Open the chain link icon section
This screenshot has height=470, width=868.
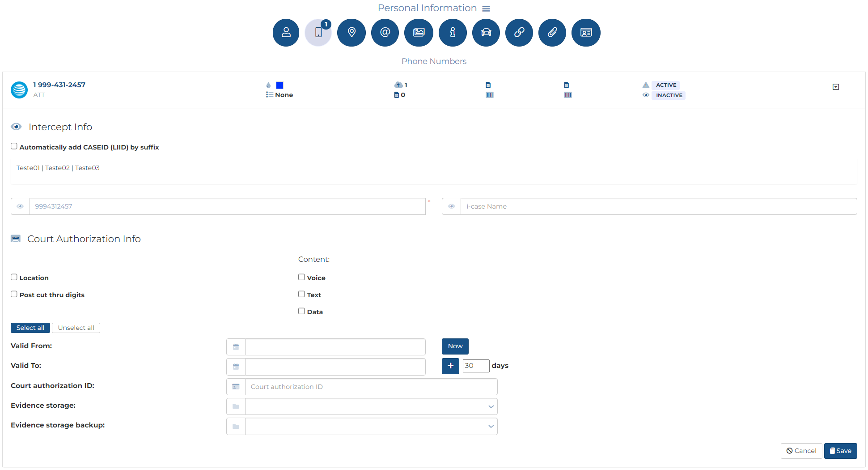pos(519,33)
